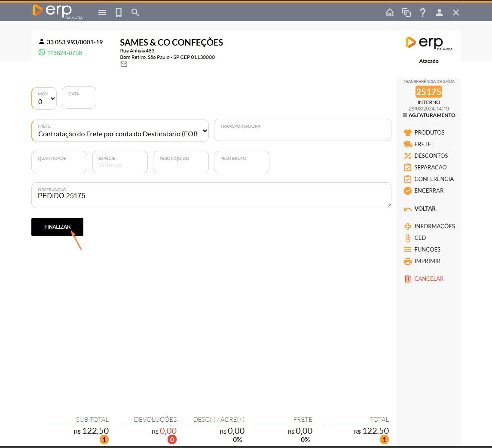Open user profile icon
492x448 pixels.
tap(439, 12)
